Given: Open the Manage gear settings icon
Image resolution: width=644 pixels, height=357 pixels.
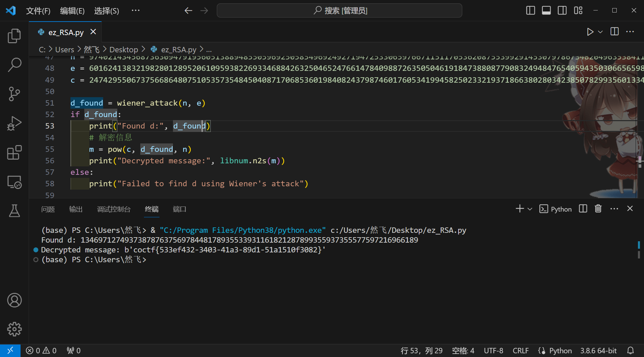Looking at the screenshot, I should [x=14, y=329].
